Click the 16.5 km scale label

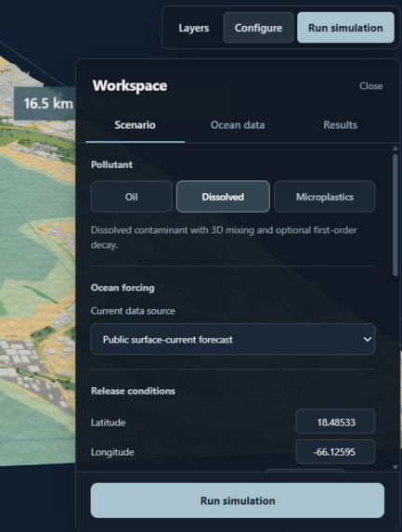tap(48, 103)
